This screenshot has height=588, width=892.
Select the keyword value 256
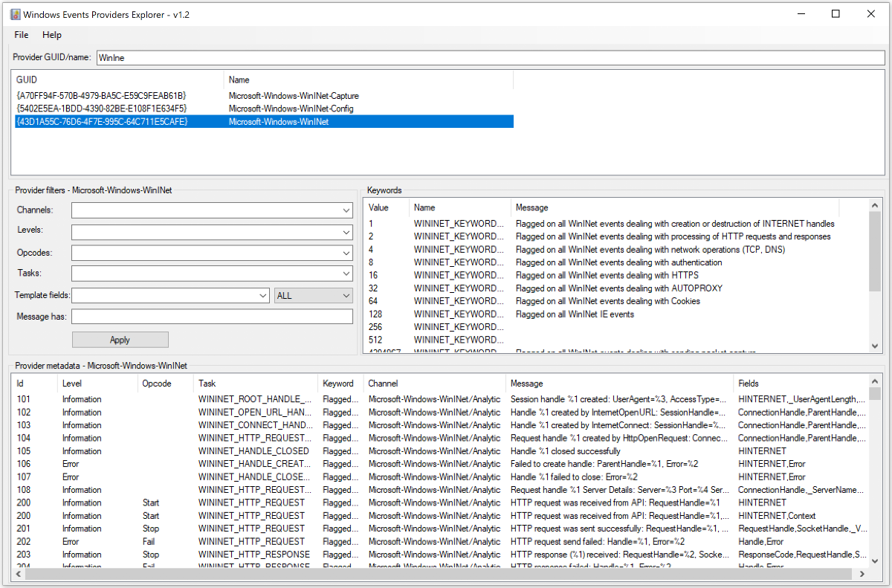tap(375, 327)
